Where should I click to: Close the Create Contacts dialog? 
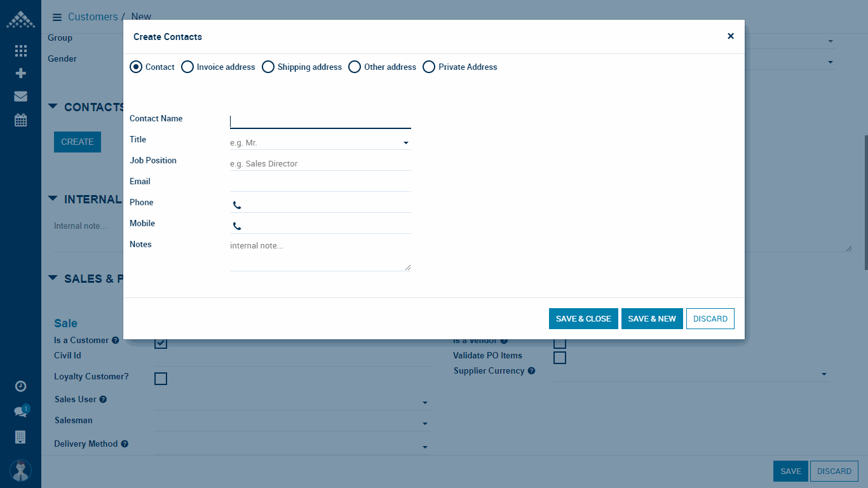click(x=730, y=36)
